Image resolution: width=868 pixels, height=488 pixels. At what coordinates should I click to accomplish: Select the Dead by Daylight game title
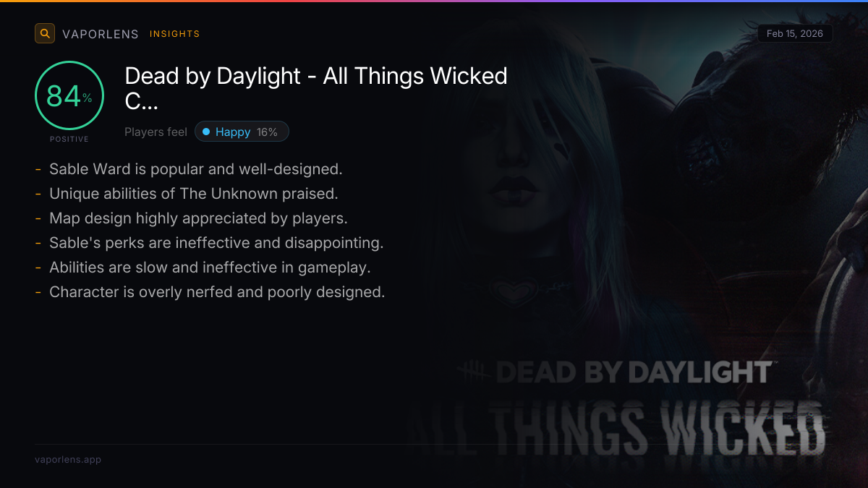(x=316, y=88)
